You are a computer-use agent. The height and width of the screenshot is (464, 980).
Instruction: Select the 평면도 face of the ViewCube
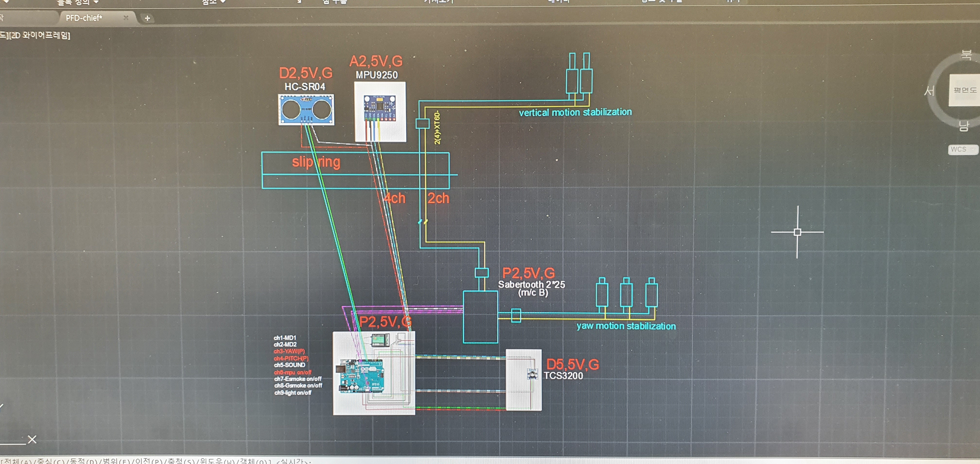(x=964, y=90)
